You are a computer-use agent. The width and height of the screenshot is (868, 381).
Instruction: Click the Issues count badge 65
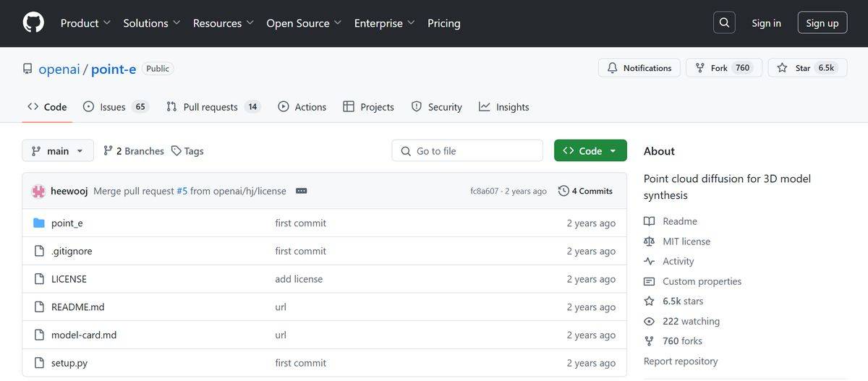click(x=140, y=107)
